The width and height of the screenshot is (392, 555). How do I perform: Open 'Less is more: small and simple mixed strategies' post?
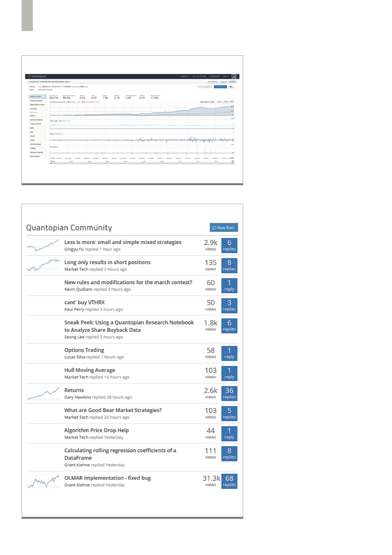pos(123,242)
